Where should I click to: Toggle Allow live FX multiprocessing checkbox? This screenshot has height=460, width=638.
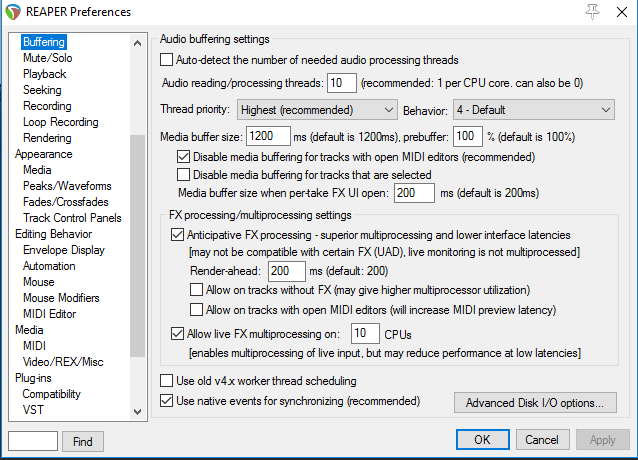pos(177,334)
